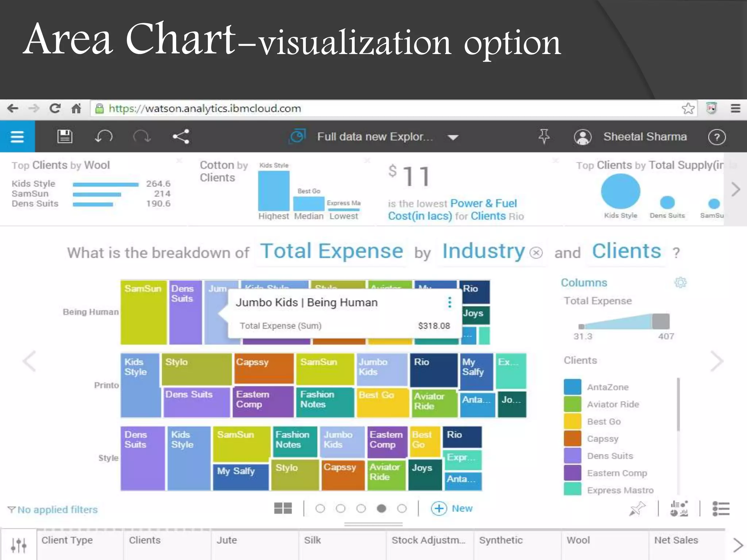The image size is (747, 560).
Task: Remove Industry from the question
Action: [x=536, y=253]
